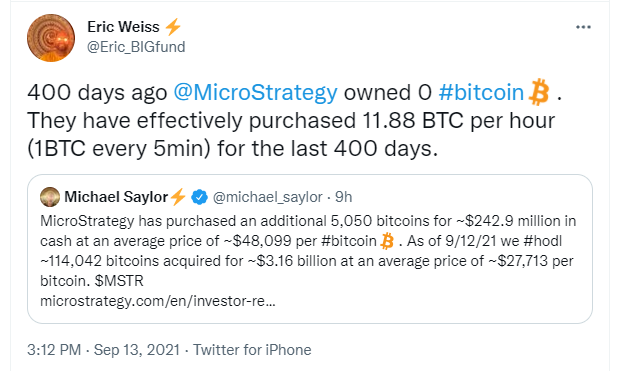Open the @Eric_BIGfund handle

[x=136, y=47]
